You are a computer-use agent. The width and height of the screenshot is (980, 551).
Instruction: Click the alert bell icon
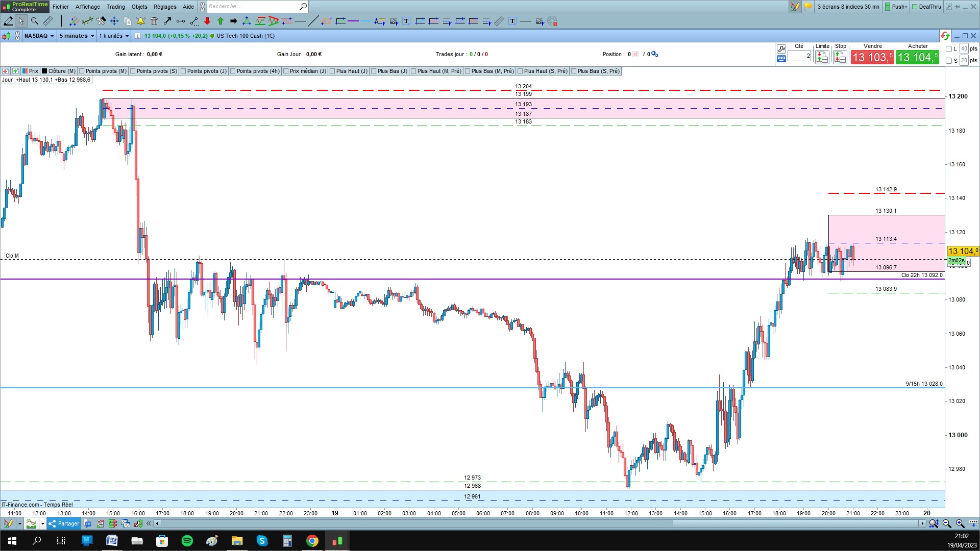pyautogui.click(x=140, y=21)
